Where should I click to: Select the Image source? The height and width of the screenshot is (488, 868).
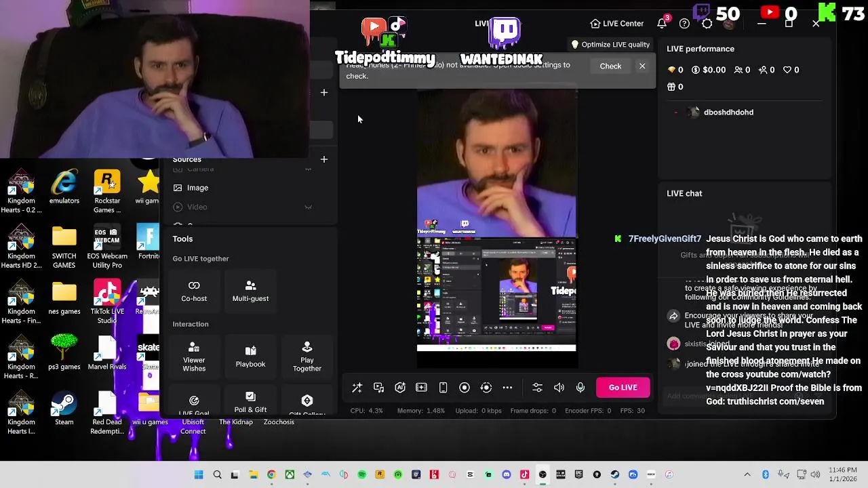click(x=197, y=188)
